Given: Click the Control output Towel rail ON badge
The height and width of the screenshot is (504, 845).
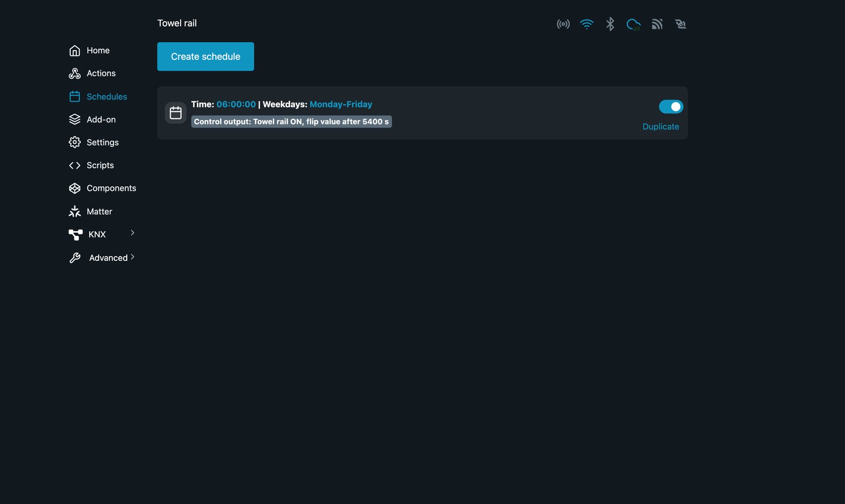Looking at the screenshot, I should (292, 122).
